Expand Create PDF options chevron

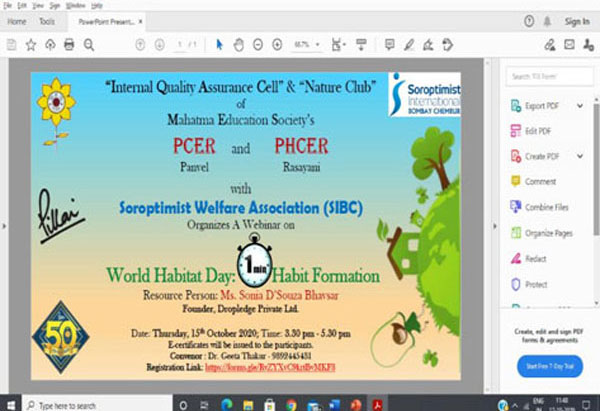580,156
